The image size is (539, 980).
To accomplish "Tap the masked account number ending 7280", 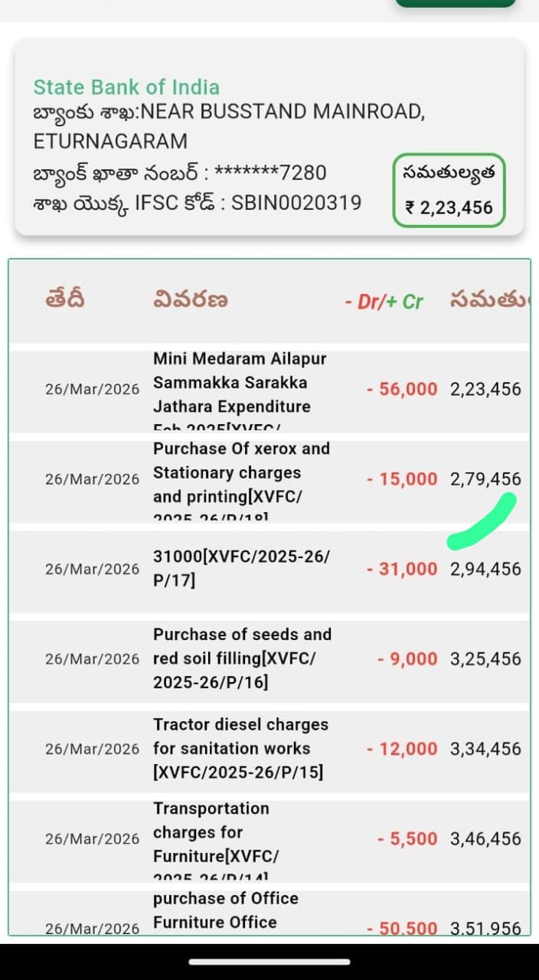I will [x=270, y=172].
